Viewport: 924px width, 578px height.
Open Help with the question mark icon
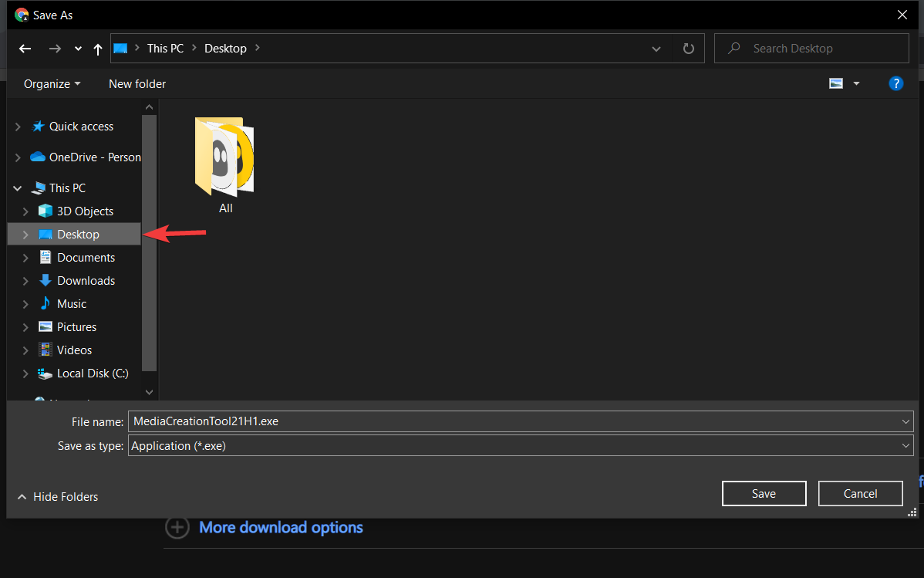[x=895, y=84]
